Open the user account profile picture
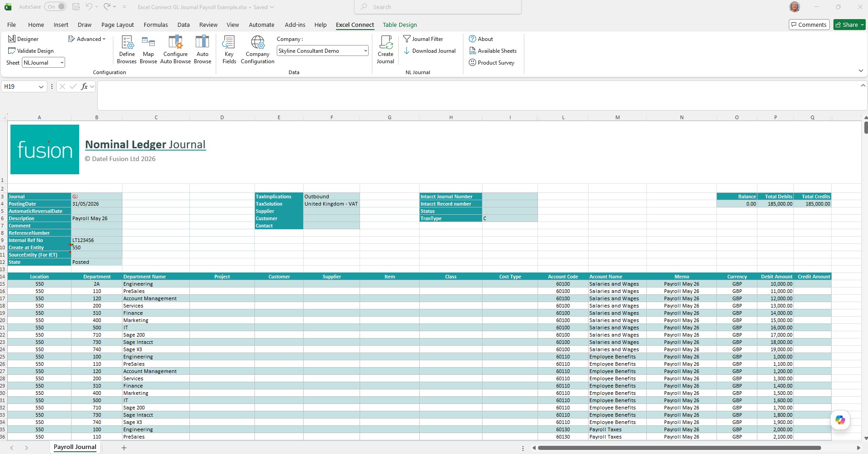This screenshot has width=868, height=454. click(795, 7)
